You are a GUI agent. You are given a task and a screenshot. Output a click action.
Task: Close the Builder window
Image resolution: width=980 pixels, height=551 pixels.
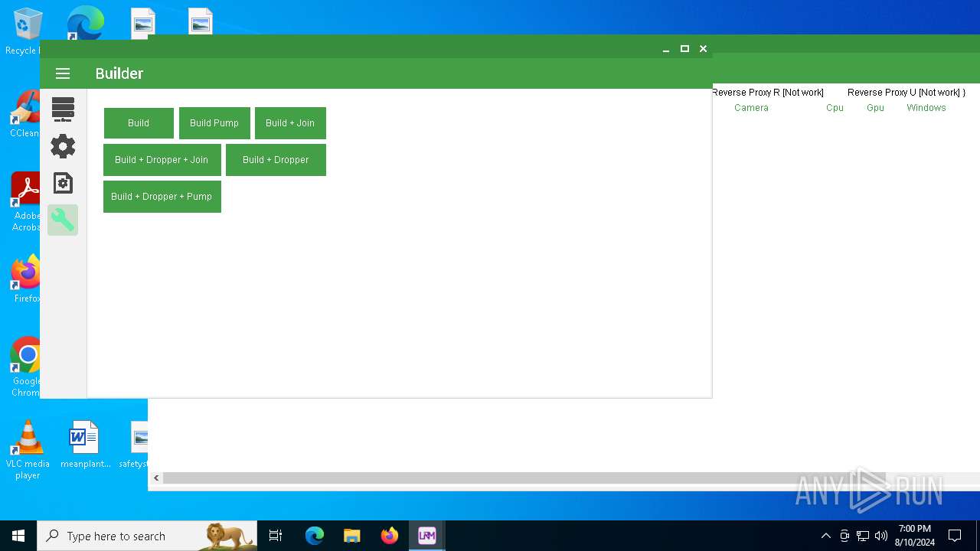[x=703, y=49]
